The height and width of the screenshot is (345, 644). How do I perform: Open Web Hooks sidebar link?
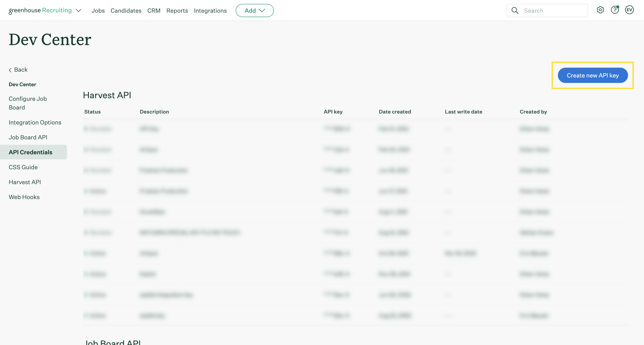24,197
